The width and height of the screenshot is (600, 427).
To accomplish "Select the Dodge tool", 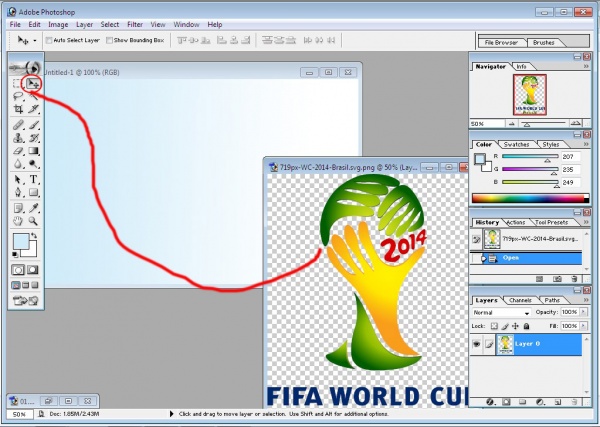I will (34, 164).
